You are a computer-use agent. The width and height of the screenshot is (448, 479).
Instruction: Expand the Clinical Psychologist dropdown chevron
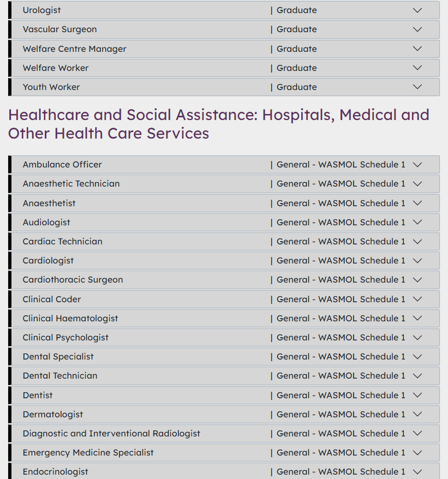(417, 338)
